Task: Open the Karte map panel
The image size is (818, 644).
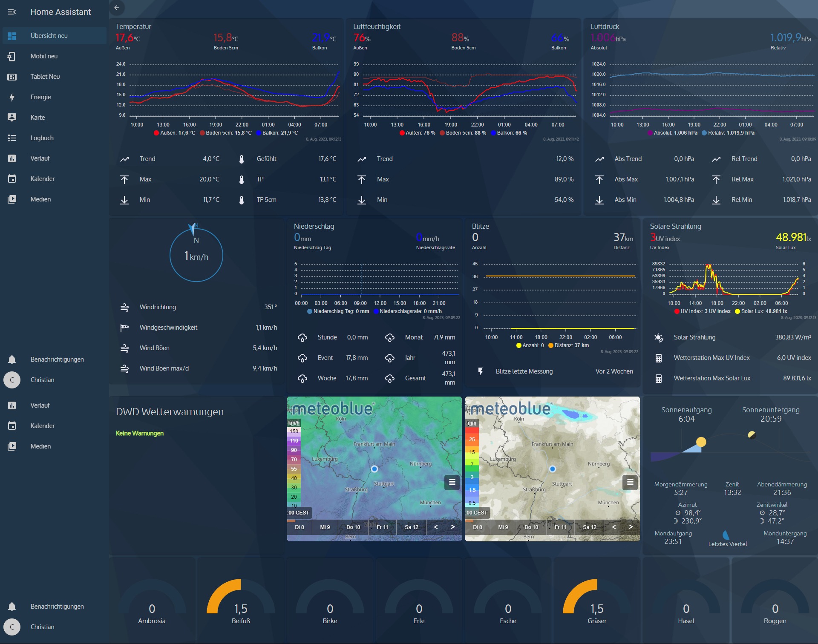Action: [x=55, y=118]
